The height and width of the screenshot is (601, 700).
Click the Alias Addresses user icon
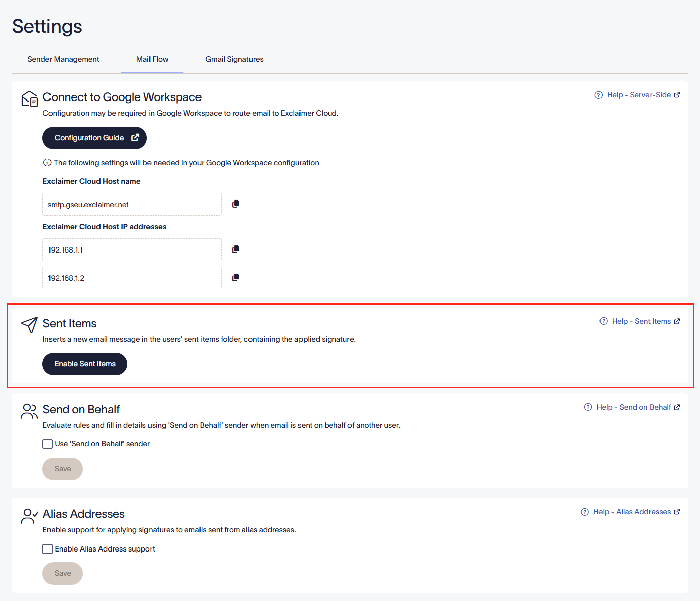[29, 516]
